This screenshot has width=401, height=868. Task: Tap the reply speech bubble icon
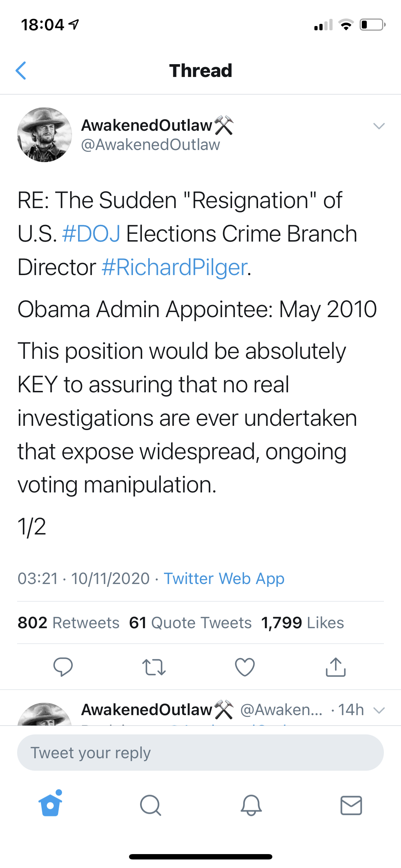[x=63, y=667]
